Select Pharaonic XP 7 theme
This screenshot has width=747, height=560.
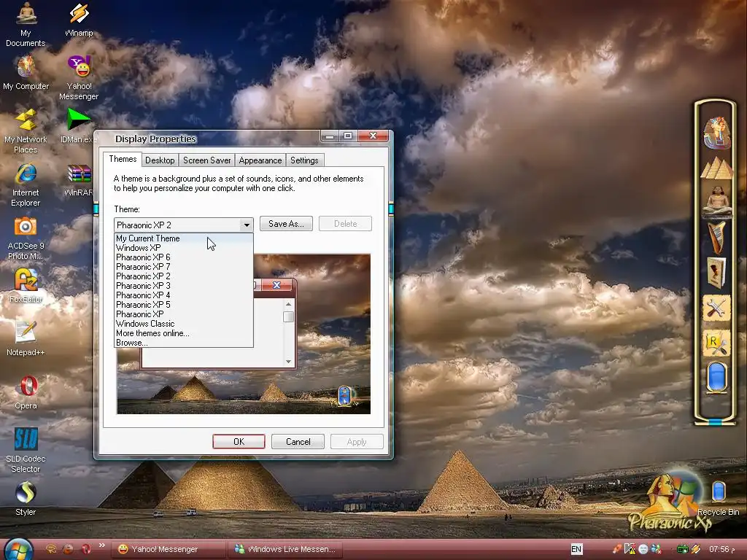(183, 267)
